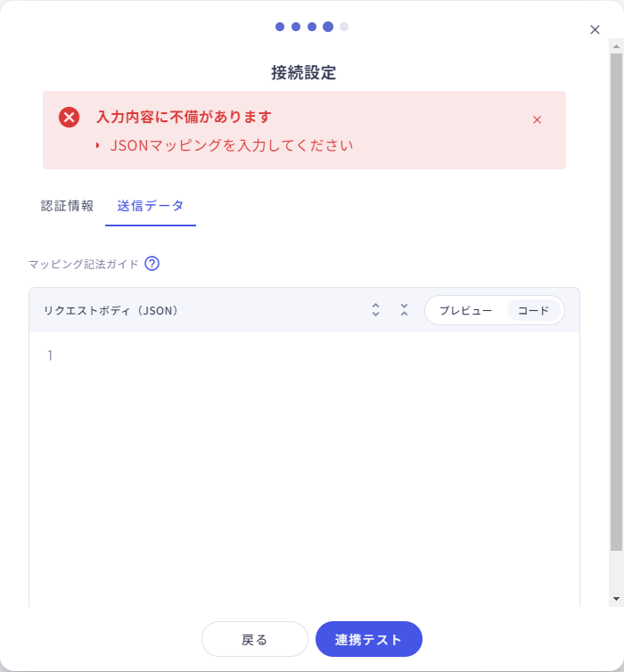Image resolution: width=624 pixels, height=672 pixels.
Task: Select the 送信データ tab
Action: (x=151, y=206)
